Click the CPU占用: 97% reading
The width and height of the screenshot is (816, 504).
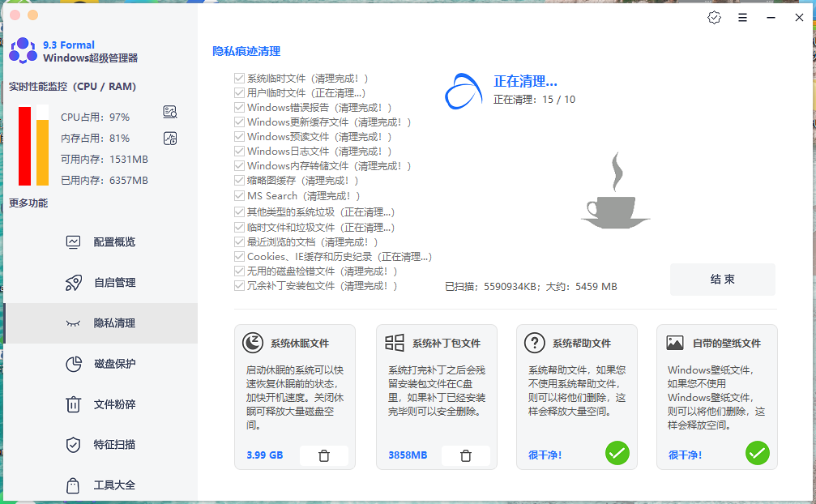point(96,117)
